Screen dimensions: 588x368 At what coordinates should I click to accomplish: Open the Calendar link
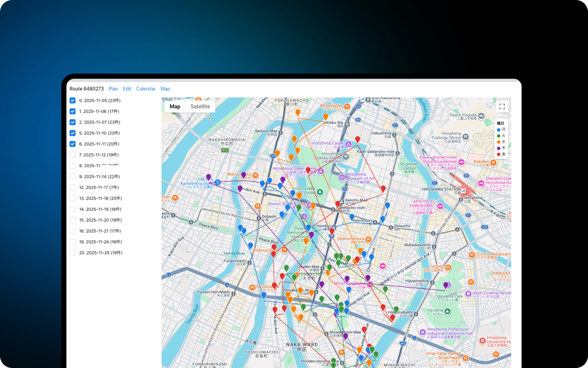(146, 89)
